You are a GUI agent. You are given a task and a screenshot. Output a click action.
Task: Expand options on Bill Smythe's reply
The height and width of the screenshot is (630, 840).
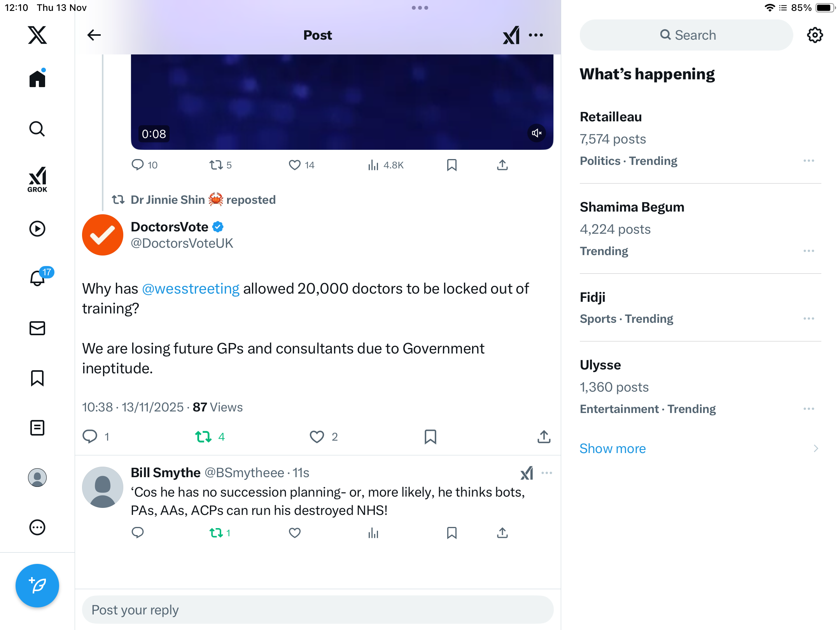click(x=547, y=473)
